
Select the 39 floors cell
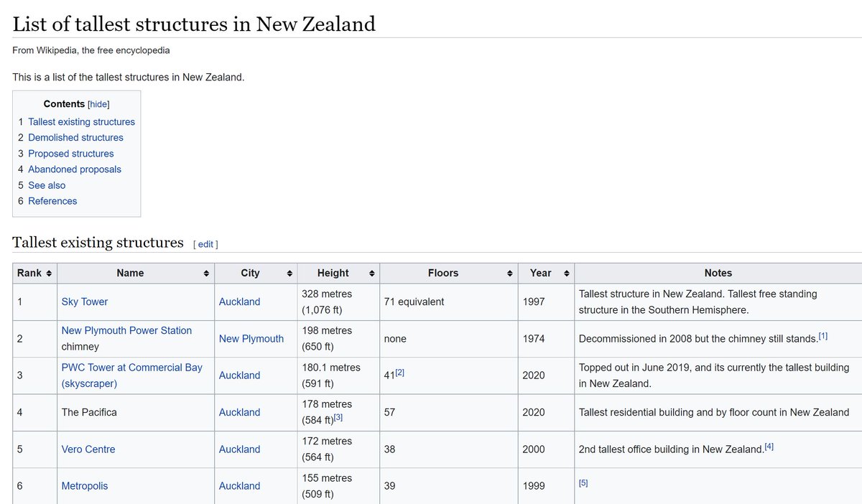(x=449, y=486)
